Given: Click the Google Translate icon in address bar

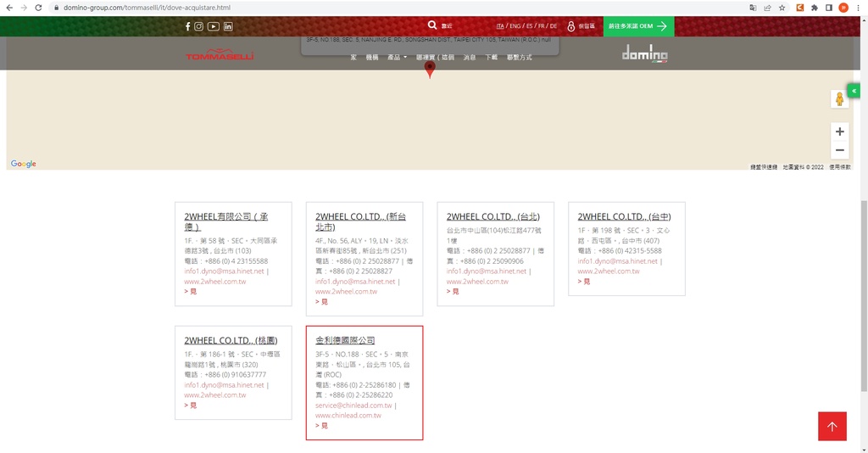Looking at the screenshot, I should point(753,8).
